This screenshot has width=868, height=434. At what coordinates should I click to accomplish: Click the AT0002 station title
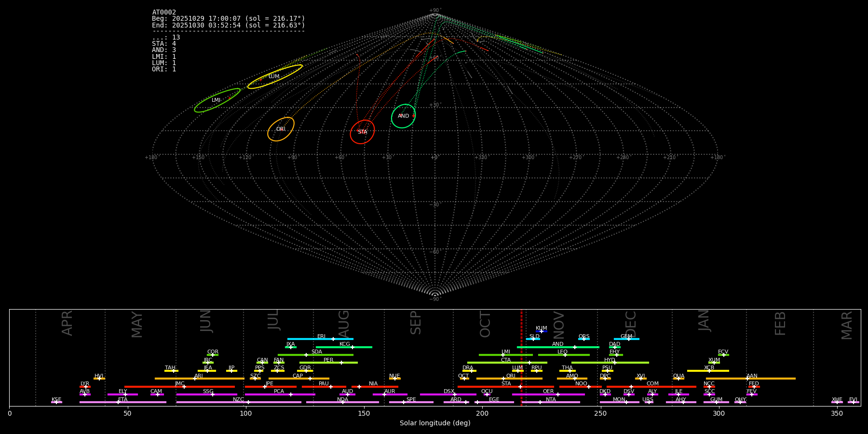(164, 13)
